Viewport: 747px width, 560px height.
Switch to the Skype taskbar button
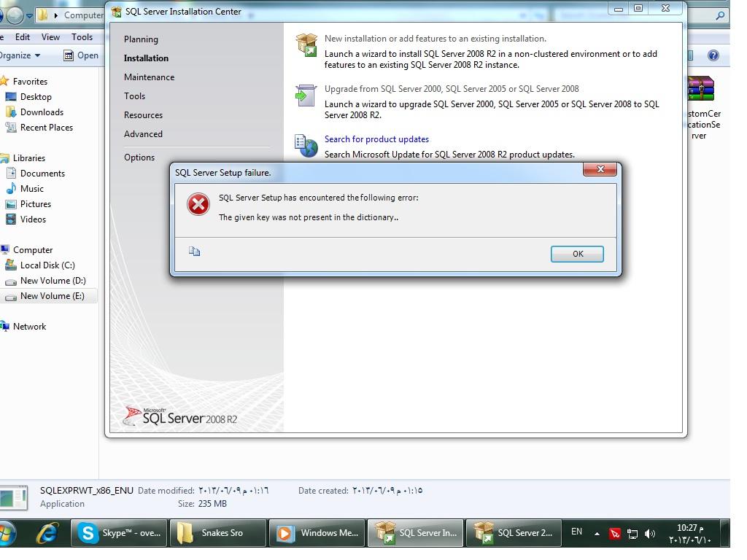pyautogui.click(x=120, y=533)
